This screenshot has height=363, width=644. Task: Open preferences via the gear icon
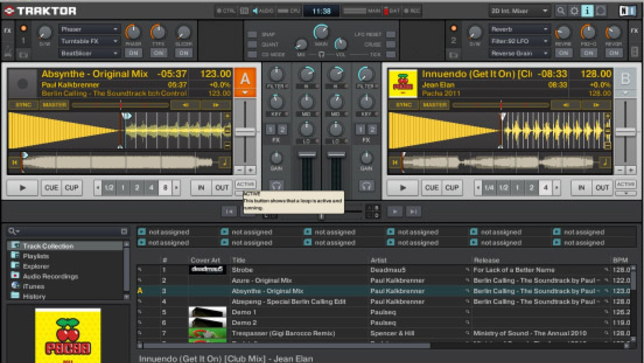[x=574, y=11]
